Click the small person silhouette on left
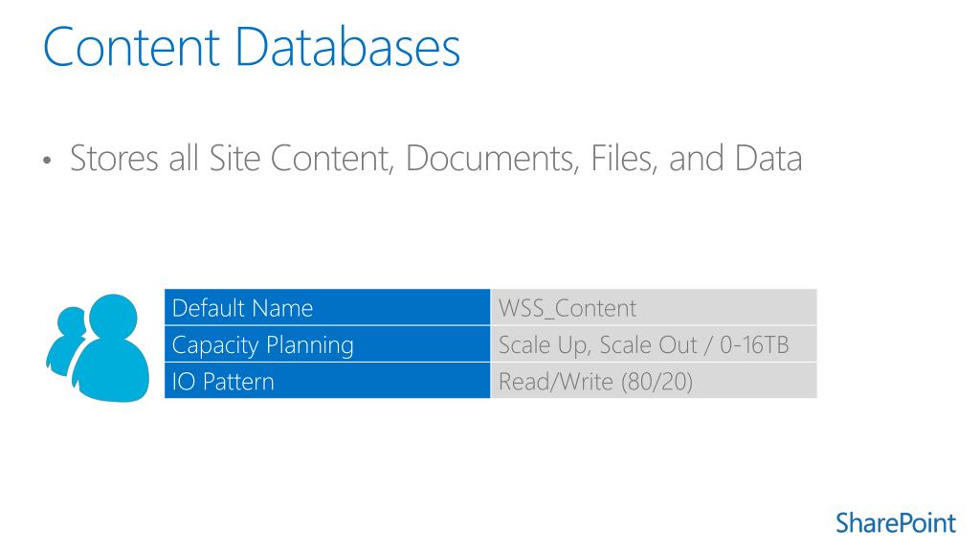The height and width of the screenshot is (551, 980). pos(65,341)
